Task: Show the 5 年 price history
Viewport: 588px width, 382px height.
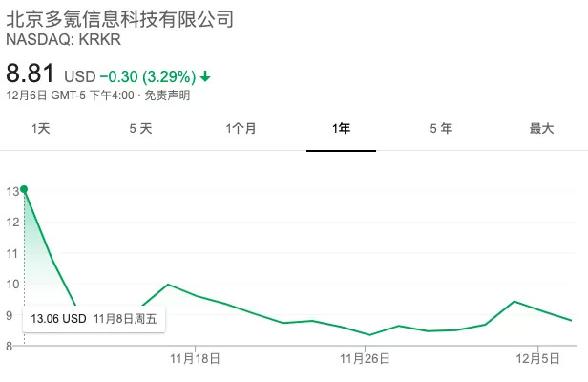Action: pyautogui.click(x=441, y=129)
